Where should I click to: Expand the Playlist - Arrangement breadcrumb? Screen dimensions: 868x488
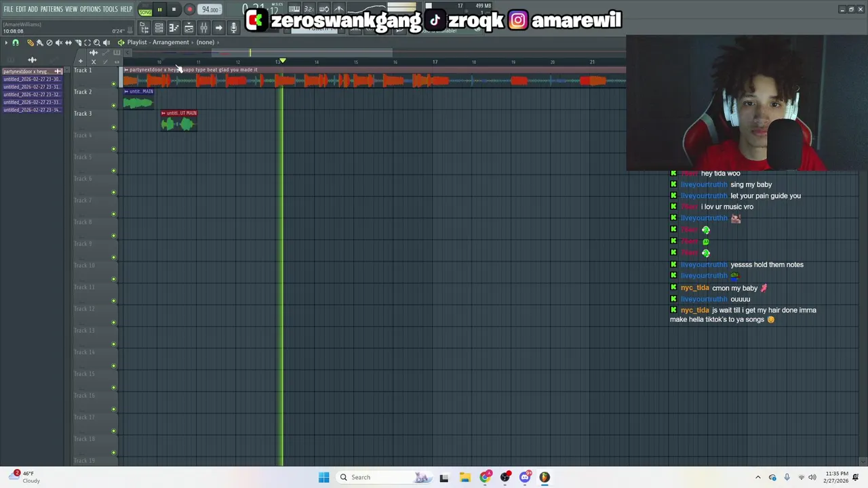(x=157, y=42)
